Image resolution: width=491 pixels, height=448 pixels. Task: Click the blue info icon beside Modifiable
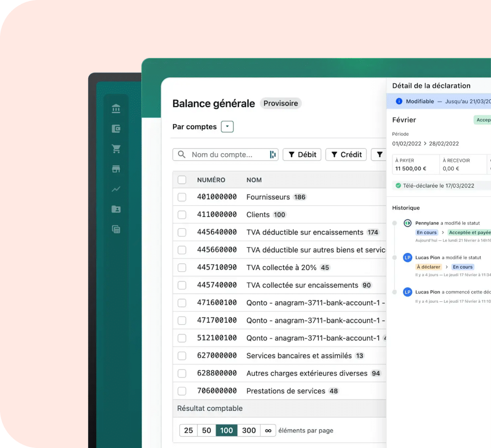399,101
